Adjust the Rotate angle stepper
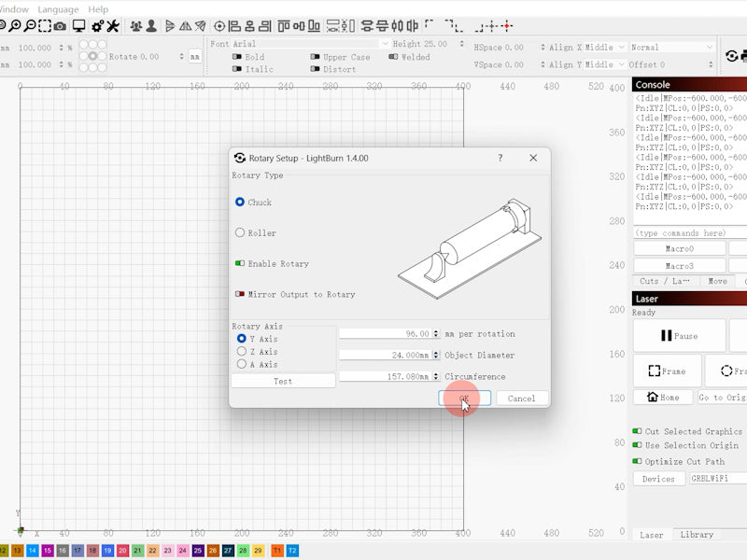The image size is (747, 560). tap(181, 56)
